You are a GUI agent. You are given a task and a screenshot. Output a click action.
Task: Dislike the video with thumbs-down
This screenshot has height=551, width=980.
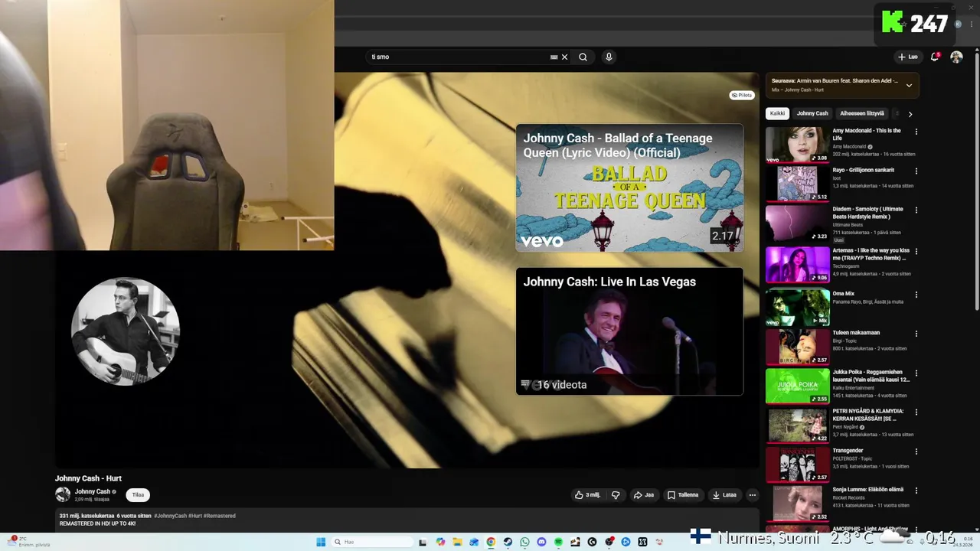pos(616,495)
